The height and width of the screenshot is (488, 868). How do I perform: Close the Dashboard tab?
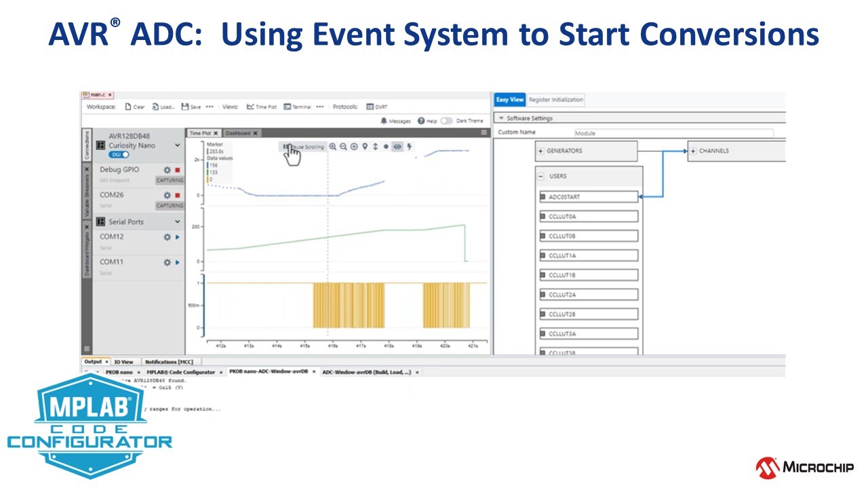256,134
